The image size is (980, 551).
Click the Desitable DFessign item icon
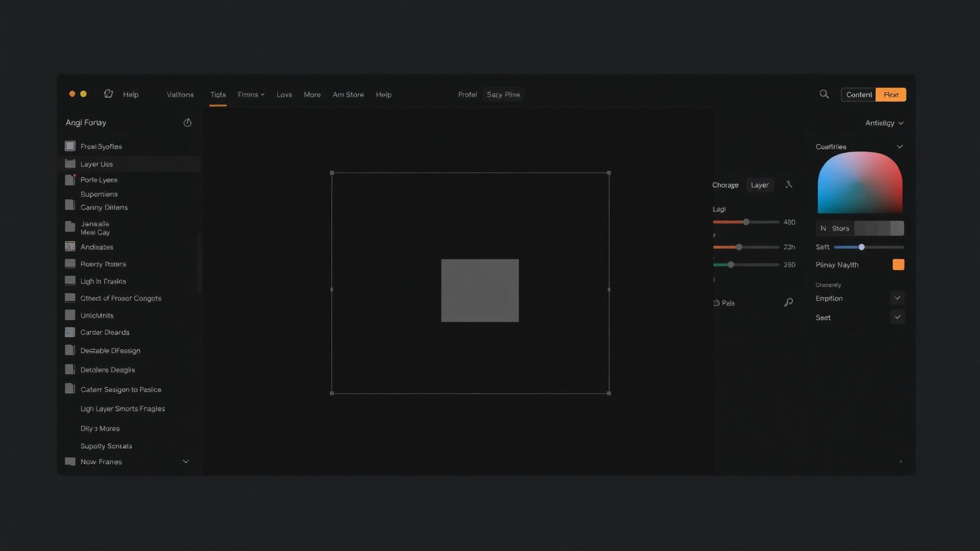[70, 350]
